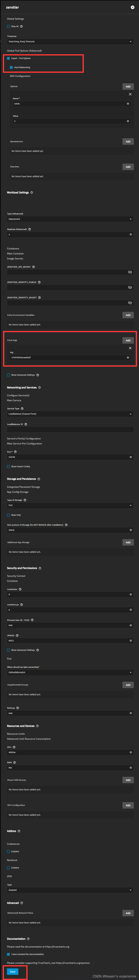
Task: Open help for ZEROTIER_API_SECRET
Action: pyautogui.click(x=33, y=267)
